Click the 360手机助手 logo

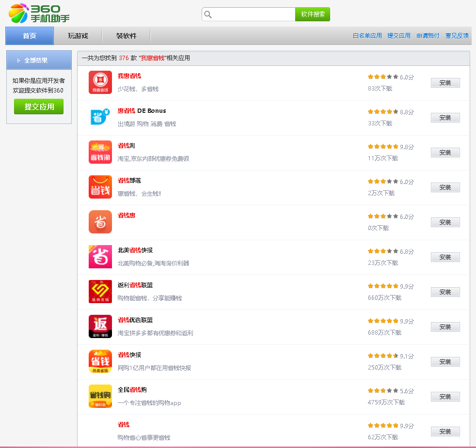pyautogui.click(x=39, y=14)
